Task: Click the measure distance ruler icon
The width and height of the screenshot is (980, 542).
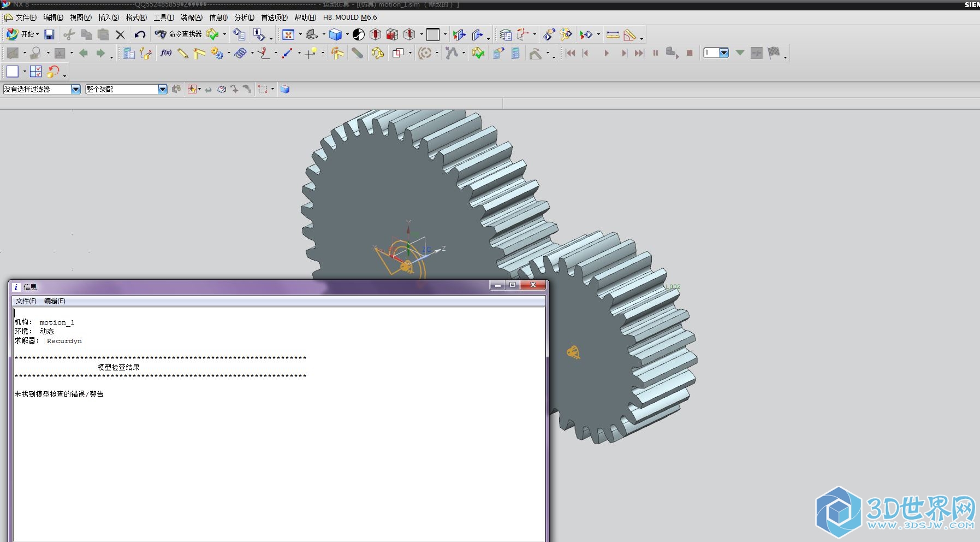Action: tap(613, 34)
